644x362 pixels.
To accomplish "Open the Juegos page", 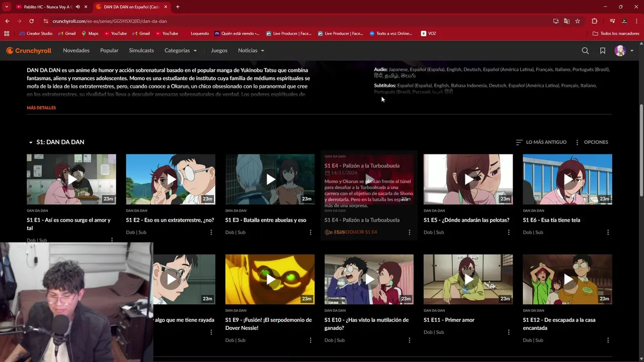I will point(219,51).
